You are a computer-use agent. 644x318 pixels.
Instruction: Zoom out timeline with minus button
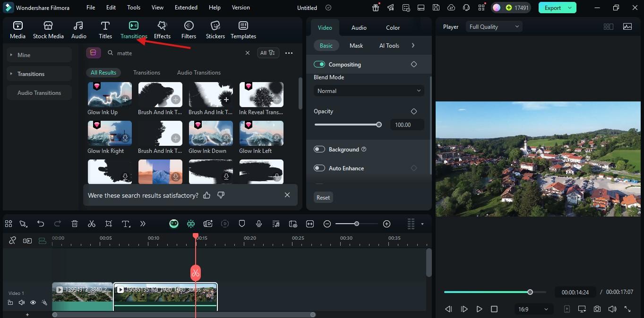coord(327,224)
